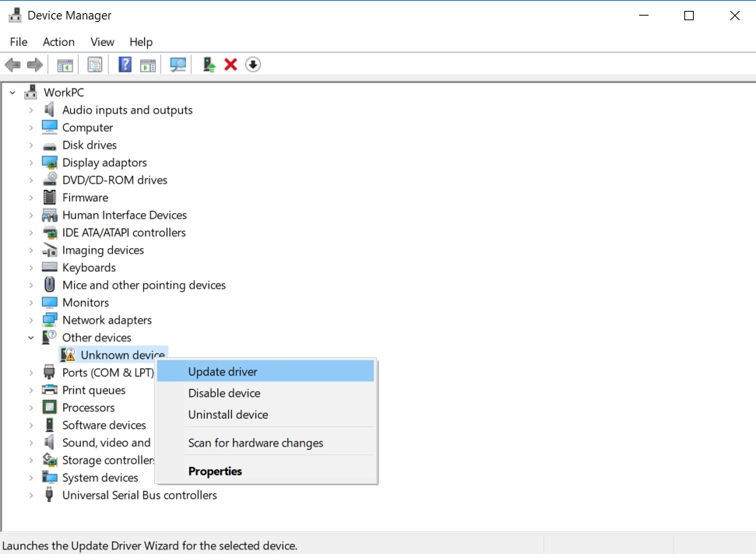Open the View menu

point(102,42)
